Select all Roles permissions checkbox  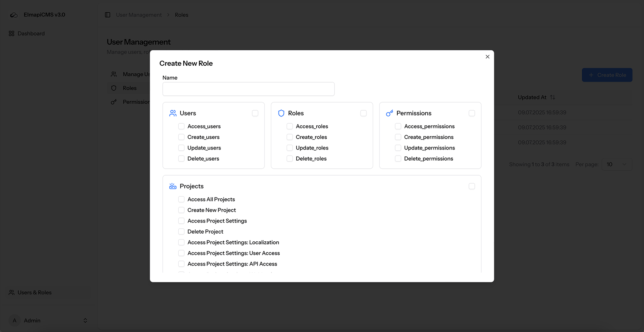pos(363,113)
